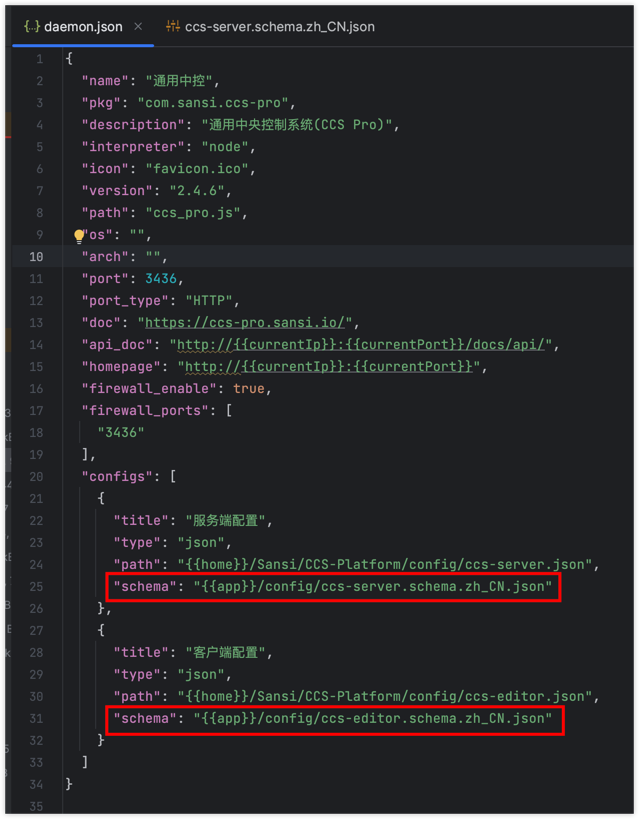Open the https://ccs-pro.sansi.io/ link
639x819 pixels.
(245, 323)
